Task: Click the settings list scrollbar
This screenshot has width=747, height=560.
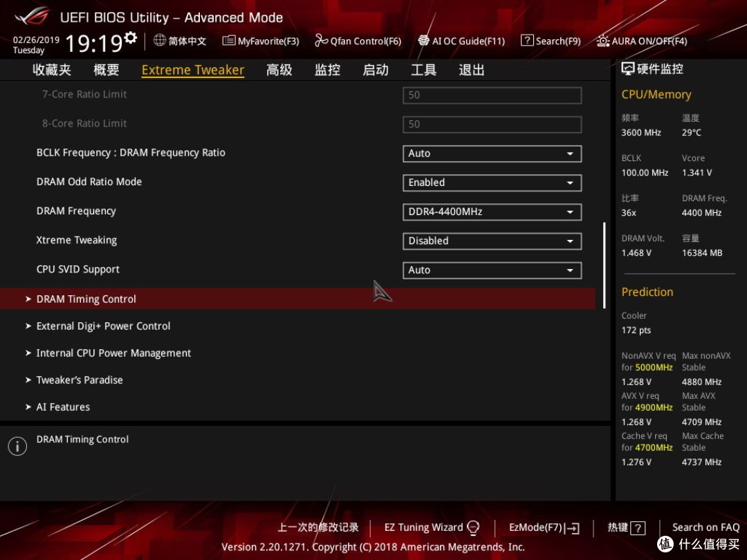Action: point(604,265)
